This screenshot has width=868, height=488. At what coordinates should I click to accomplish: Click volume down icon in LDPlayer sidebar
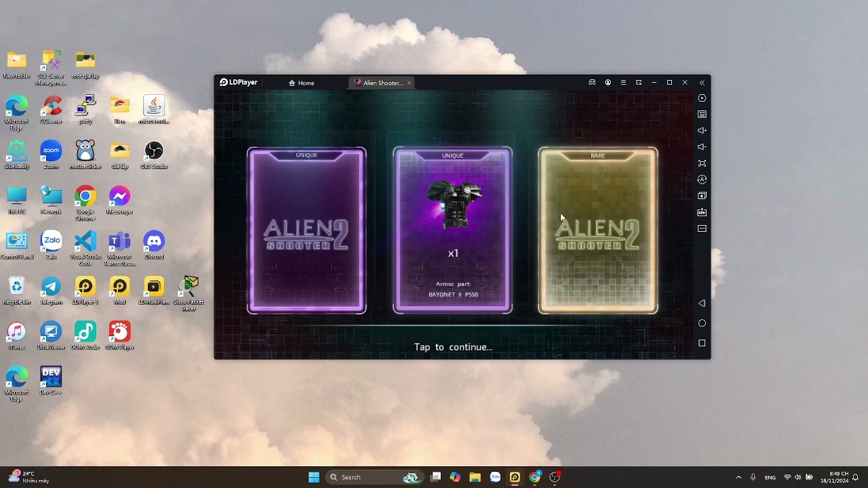pyautogui.click(x=702, y=147)
